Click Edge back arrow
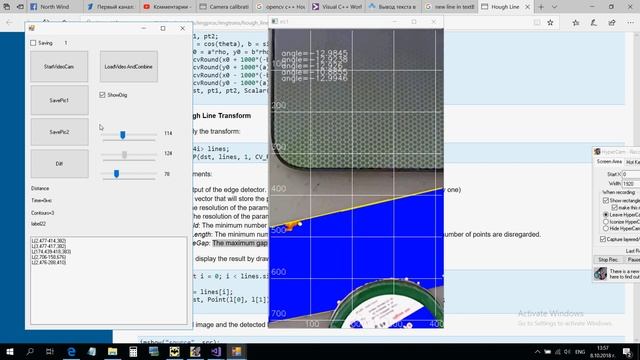Viewport: 640px width, 360px height. click(x=9, y=22)
